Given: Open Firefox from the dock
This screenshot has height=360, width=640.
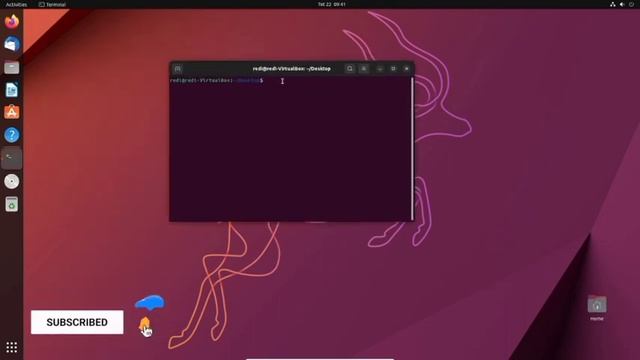Looking at the screenshot, I should (x=12, y=21).
